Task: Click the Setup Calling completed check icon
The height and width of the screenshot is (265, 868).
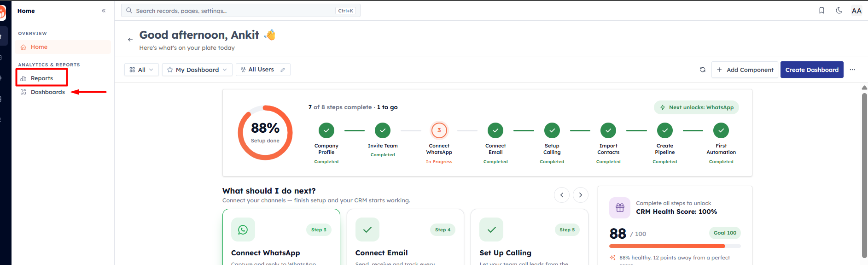Action: [x=552, y=130]
